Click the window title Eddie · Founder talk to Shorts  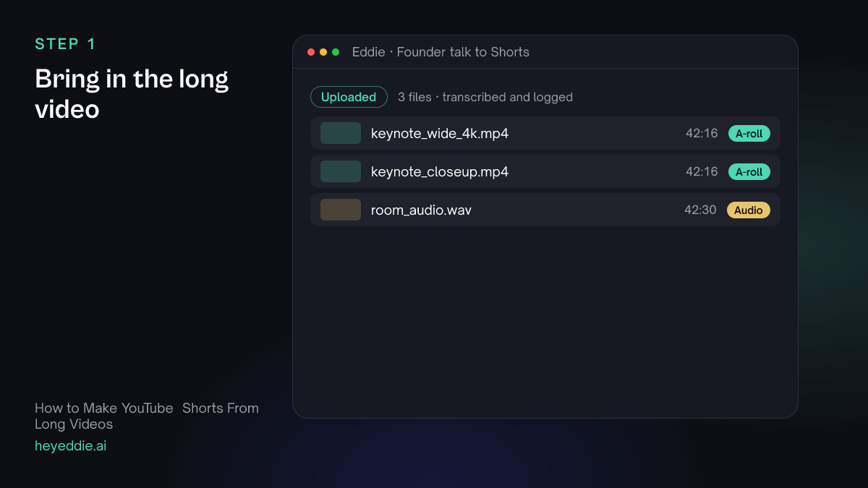(x=441, y=52)
